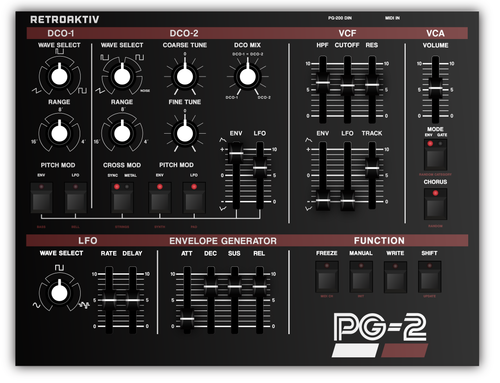Click the Function section header
Screen dimensions: 500x383
(x=379, y=241)
